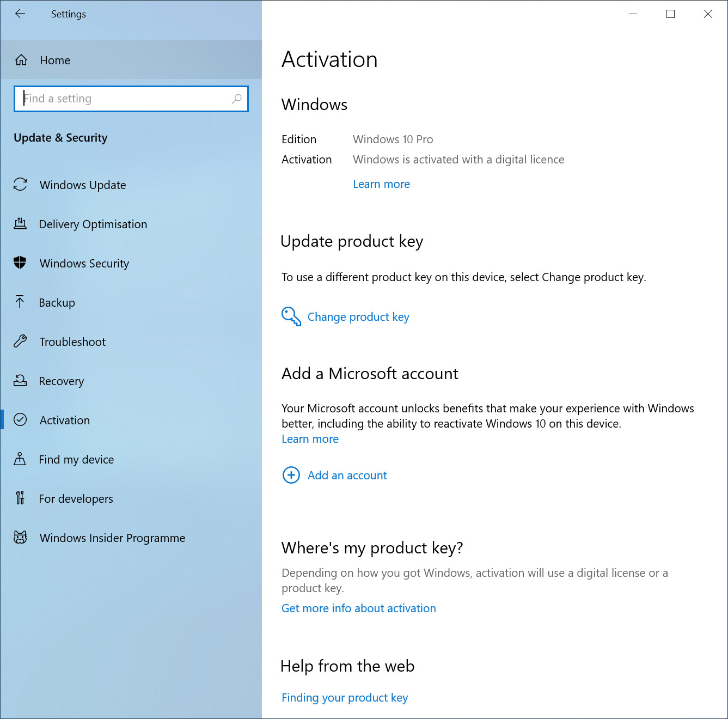Click the Backup upload arrow icon
This screenshot has width=728, height=719.
[x=20, y=302]
